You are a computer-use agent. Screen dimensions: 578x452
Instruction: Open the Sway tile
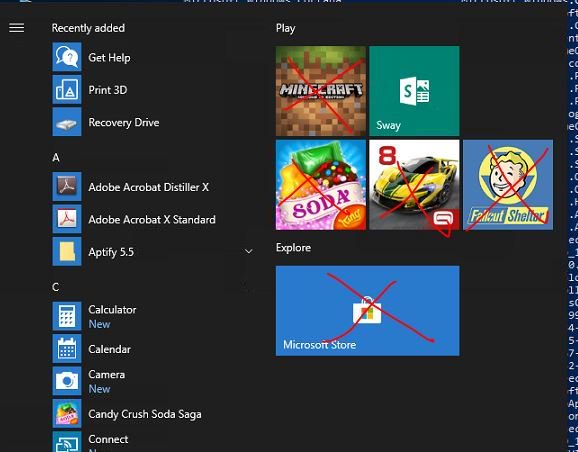coord(414,91)
